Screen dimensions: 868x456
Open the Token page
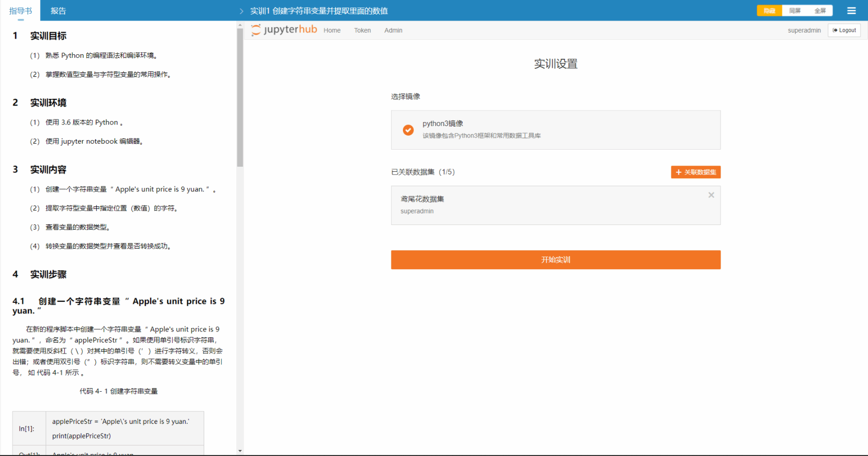pyautogui.click(x=362, y=30)
